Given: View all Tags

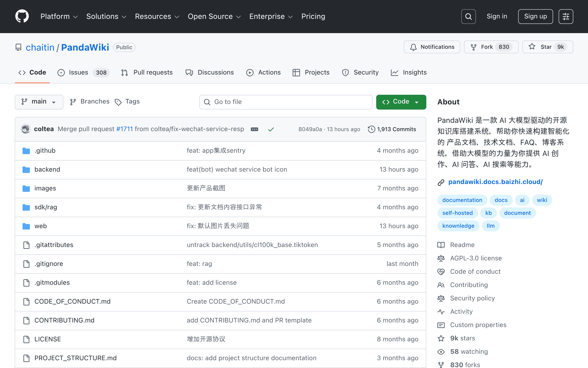Looking at the screenshot, I should 127,101.
